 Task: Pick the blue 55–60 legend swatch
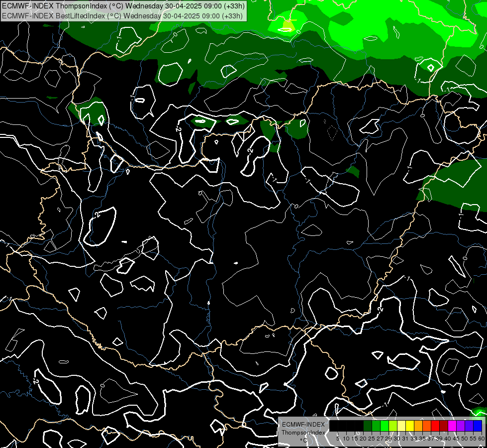[478, 426]
